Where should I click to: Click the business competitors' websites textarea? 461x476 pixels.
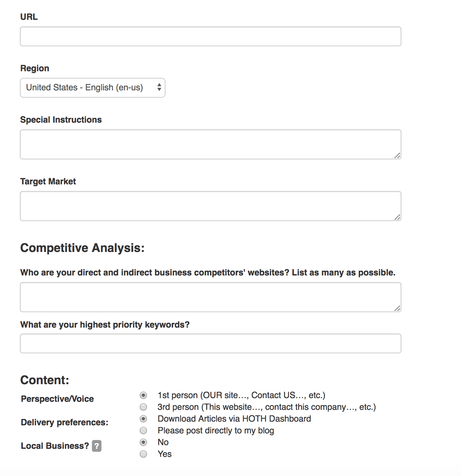211,297
